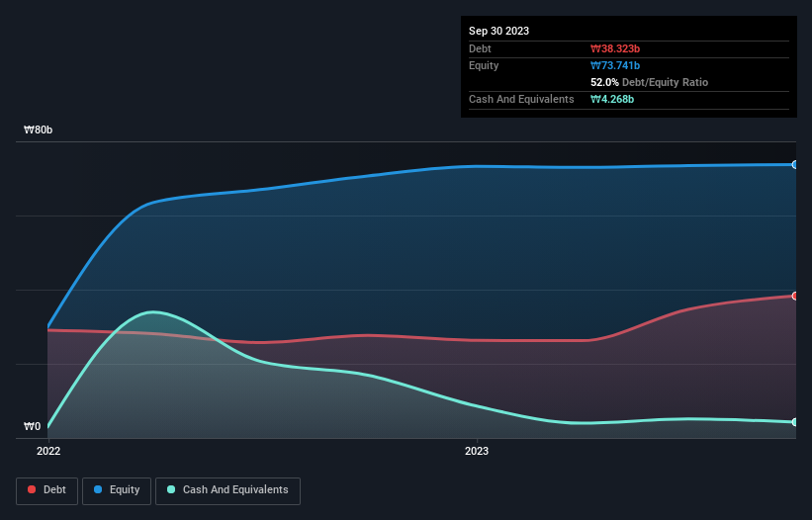Select the 2023 axis label
The image size is (812, 520).
click(477, 451)
